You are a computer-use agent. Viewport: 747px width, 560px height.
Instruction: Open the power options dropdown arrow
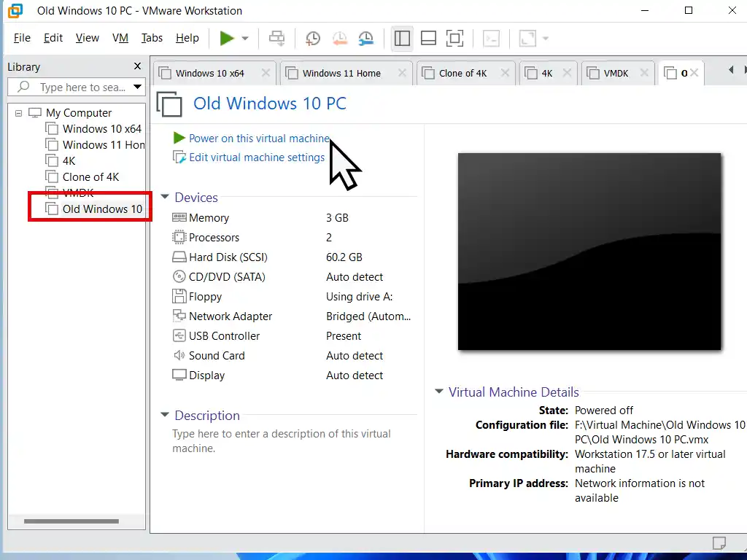pyautogui.click(x=245, y=38)
